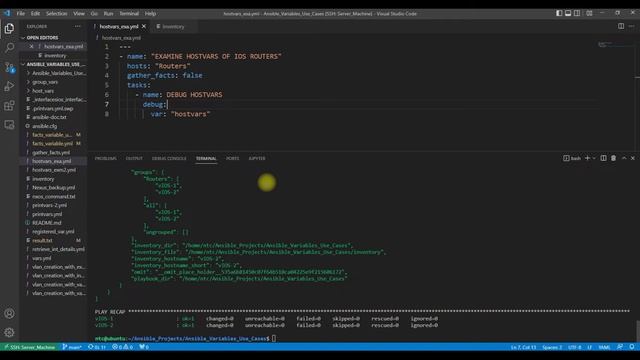Click the main git branch indicator
640x360 pixels.
pos(72,347)
